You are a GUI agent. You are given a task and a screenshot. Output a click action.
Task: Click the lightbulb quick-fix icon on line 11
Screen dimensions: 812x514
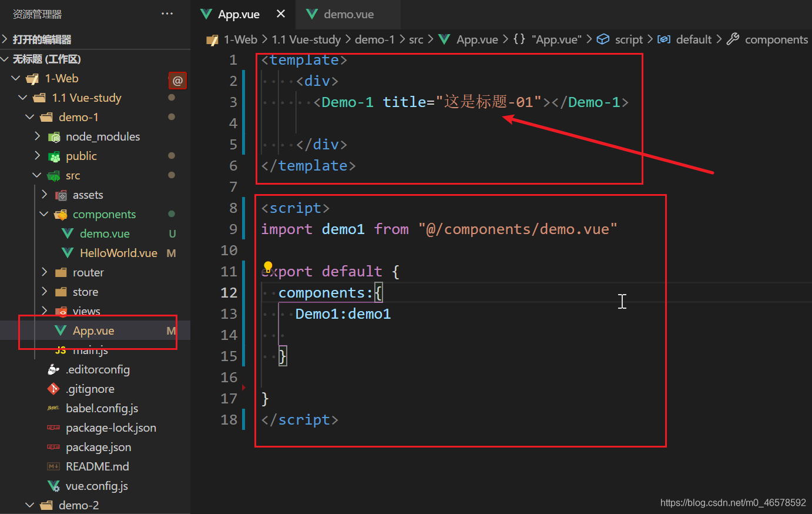click(268, 267)
